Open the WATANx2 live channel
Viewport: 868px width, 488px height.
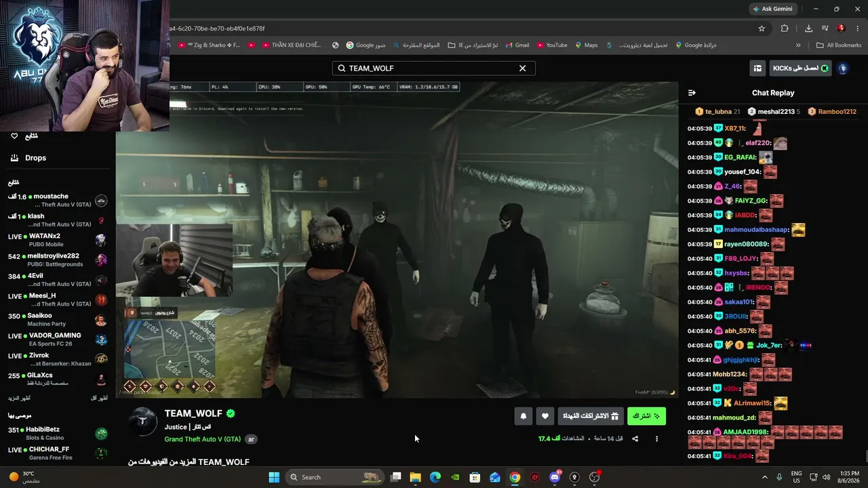(58, 240)
